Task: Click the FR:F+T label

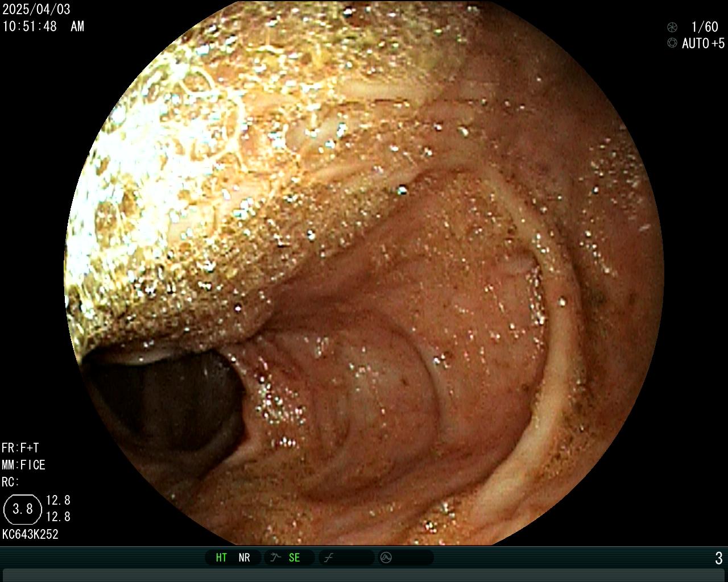Action: pos(20,448)
